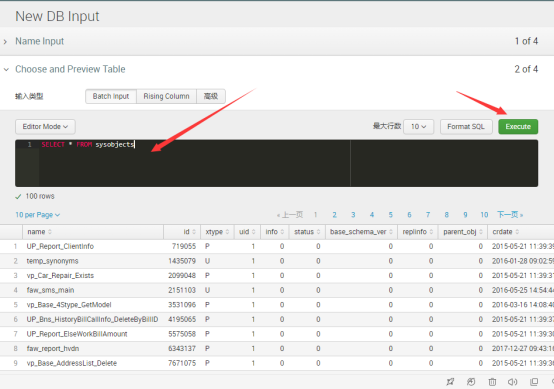Click the vp_Base_4Stype_GetModel row name

tap(69, 305)
